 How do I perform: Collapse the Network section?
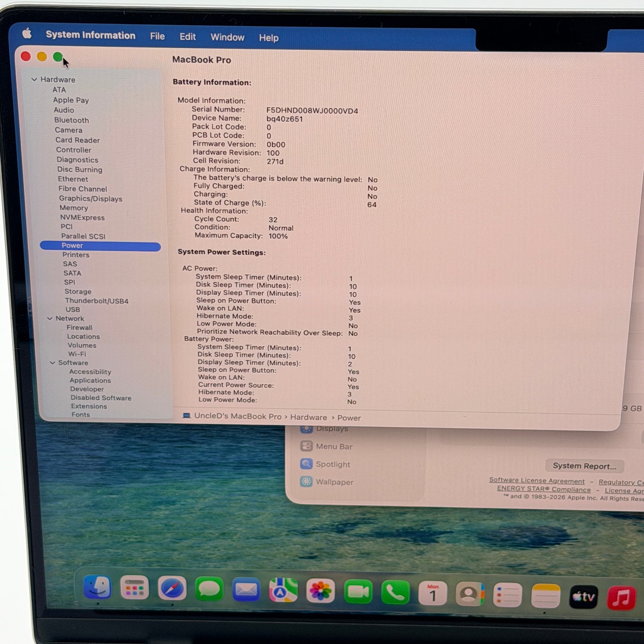49,319
